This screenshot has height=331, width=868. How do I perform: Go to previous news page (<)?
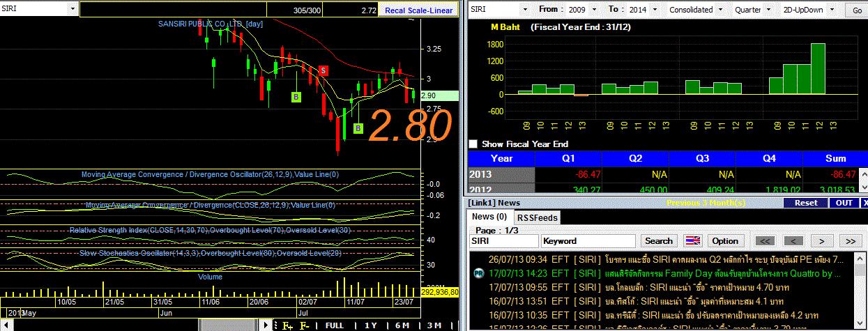tap(793, 240)
